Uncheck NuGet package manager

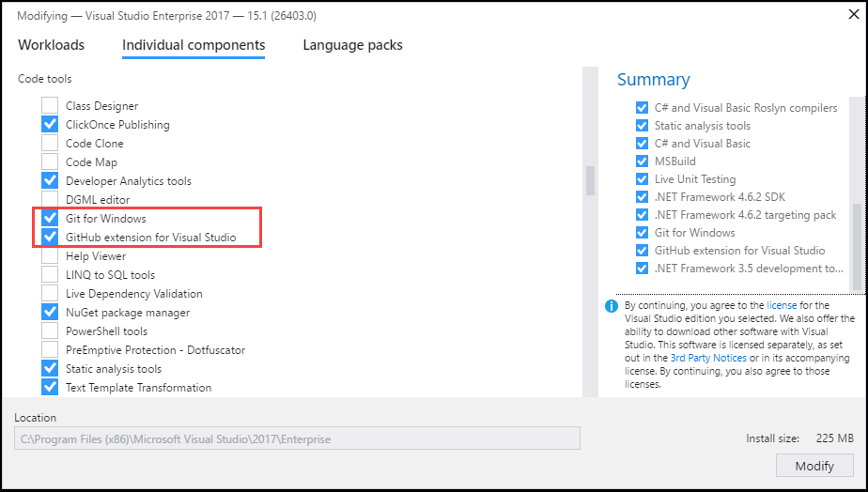click(50, 313)
